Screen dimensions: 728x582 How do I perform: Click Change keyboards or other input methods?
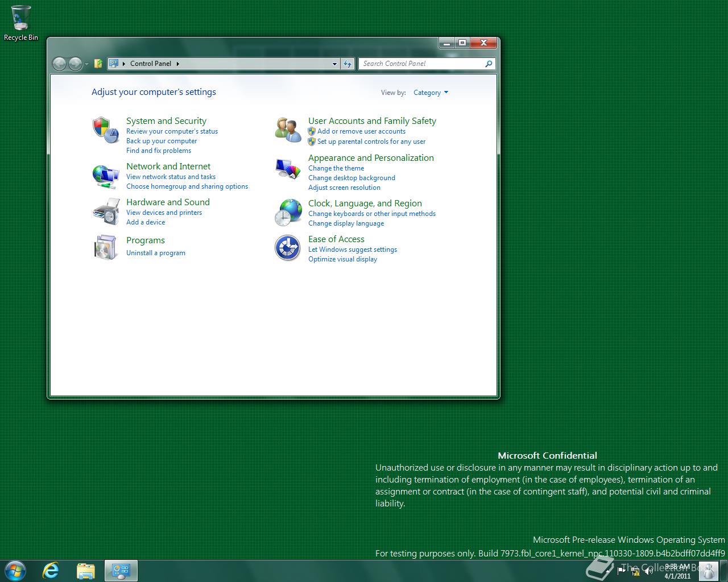point(372,214)
